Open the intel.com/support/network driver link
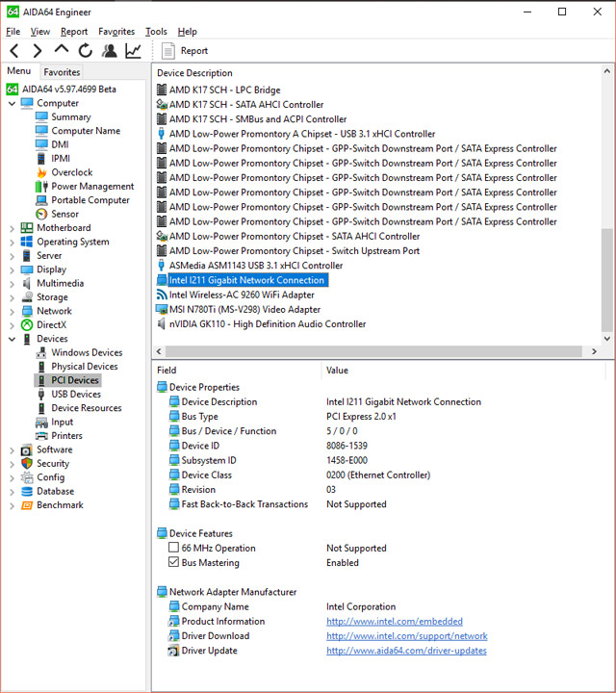This screenshot has height=693, width=616. pyautogui.click(x=406, y=635)
